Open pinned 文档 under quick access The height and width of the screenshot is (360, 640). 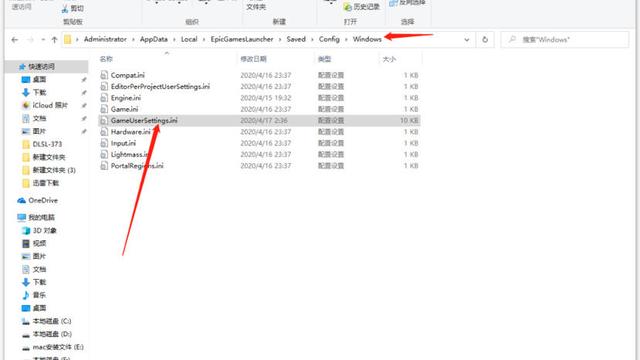pos(39,118)
